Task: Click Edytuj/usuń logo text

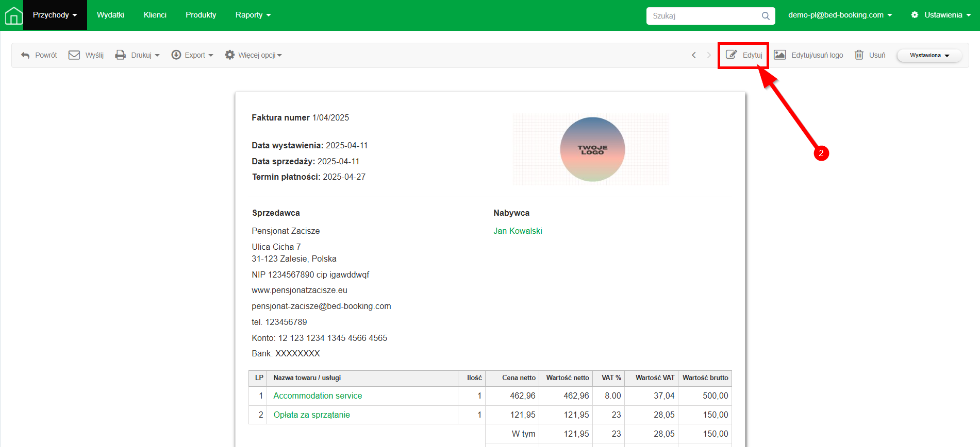Action: tap(817, 55)
